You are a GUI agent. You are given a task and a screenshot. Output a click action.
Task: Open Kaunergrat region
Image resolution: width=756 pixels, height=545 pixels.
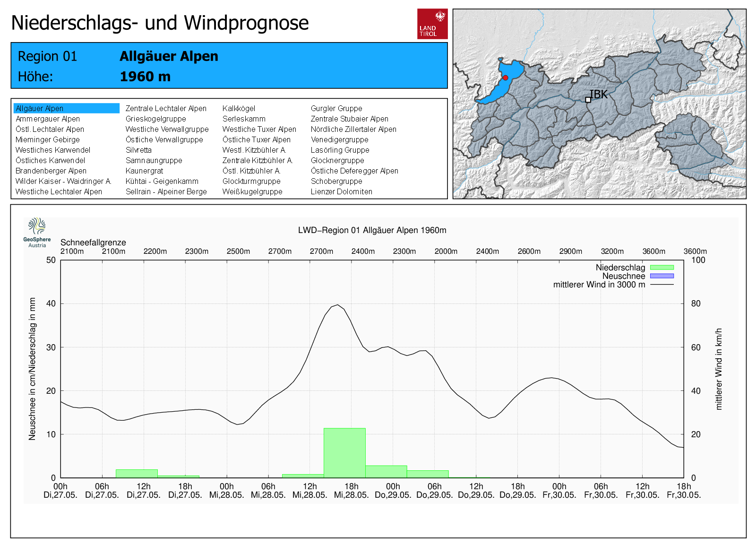[x=144, y=171]
